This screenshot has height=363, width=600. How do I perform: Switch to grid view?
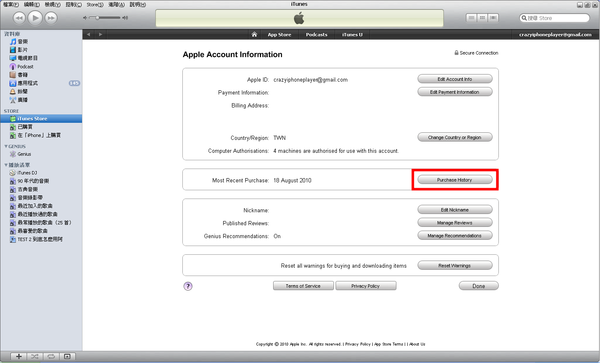(x=482, y=18)
